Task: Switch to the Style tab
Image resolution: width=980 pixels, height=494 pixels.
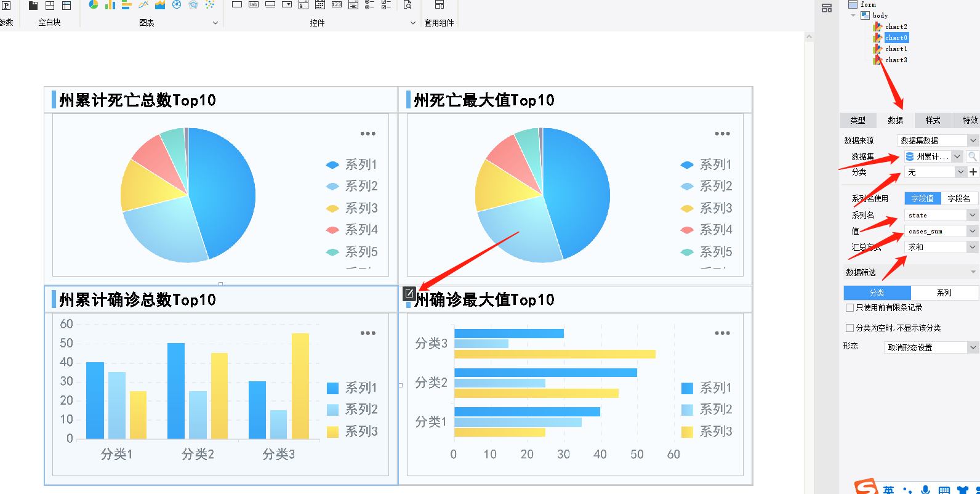Action: coord(933,120)
